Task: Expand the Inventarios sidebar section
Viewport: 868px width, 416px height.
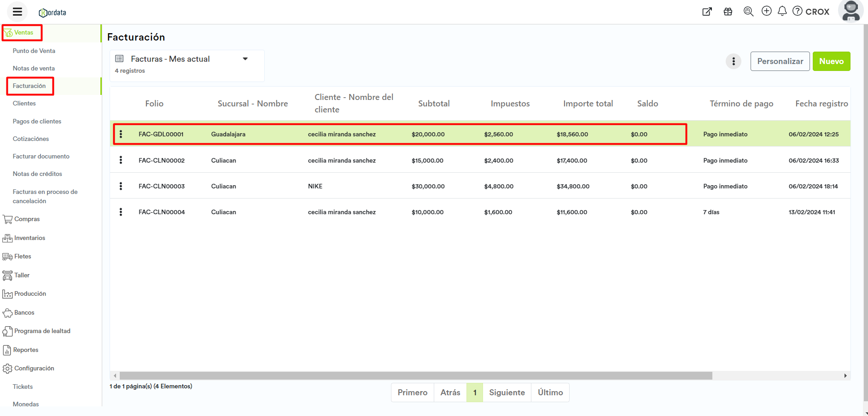Action: point(29,238)
